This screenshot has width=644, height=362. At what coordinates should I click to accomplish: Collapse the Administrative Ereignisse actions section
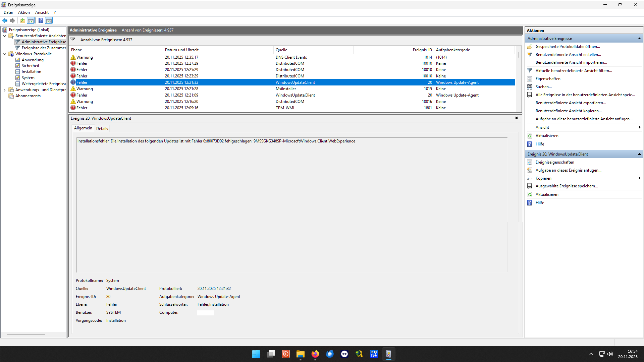tap(639, 39)
